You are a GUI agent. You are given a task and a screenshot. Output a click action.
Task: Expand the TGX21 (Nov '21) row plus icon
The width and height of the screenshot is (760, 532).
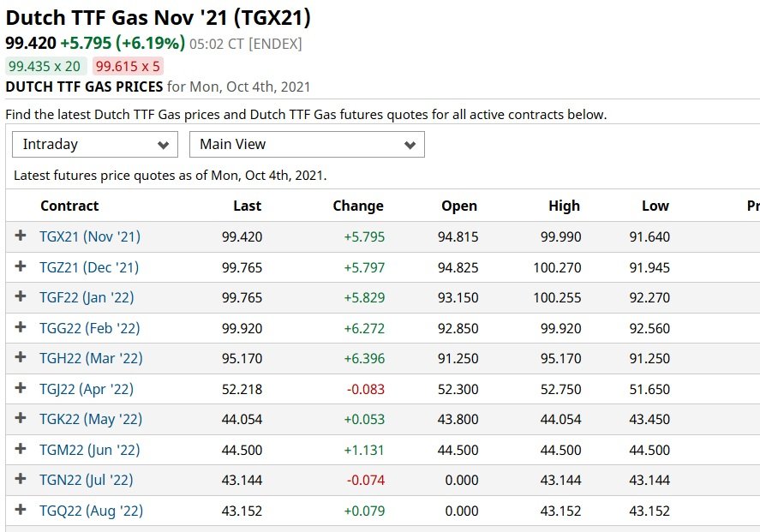[x=21, y=236]
